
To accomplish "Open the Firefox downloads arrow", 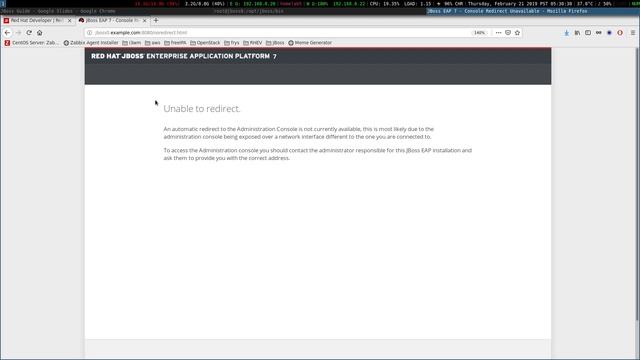I will coord(567,33).
